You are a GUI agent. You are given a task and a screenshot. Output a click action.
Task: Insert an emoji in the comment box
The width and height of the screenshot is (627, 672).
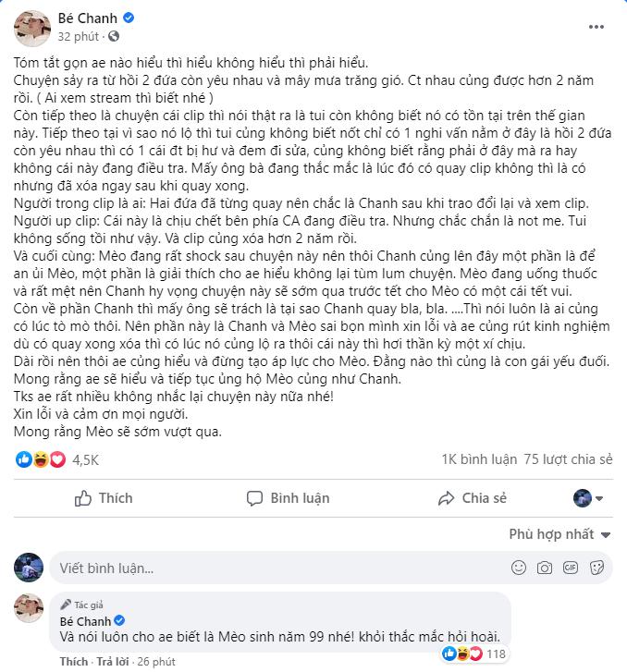[521, 567]
